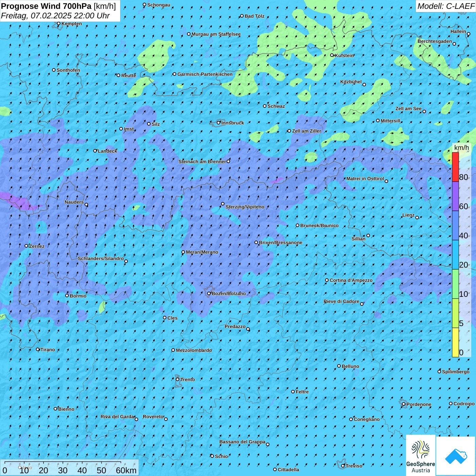Click the Conegliano label
476x476 pixels.
(367, 419)
